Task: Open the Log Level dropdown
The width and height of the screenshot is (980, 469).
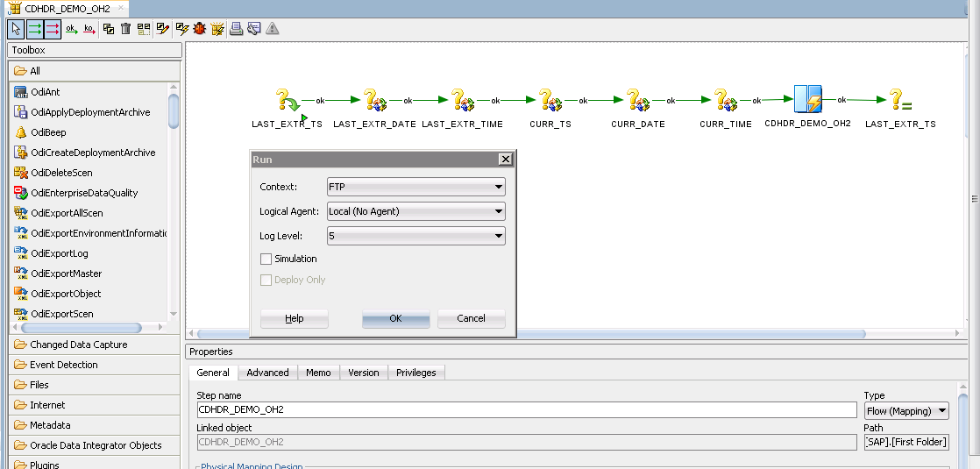Action: [x=416, y=236]
